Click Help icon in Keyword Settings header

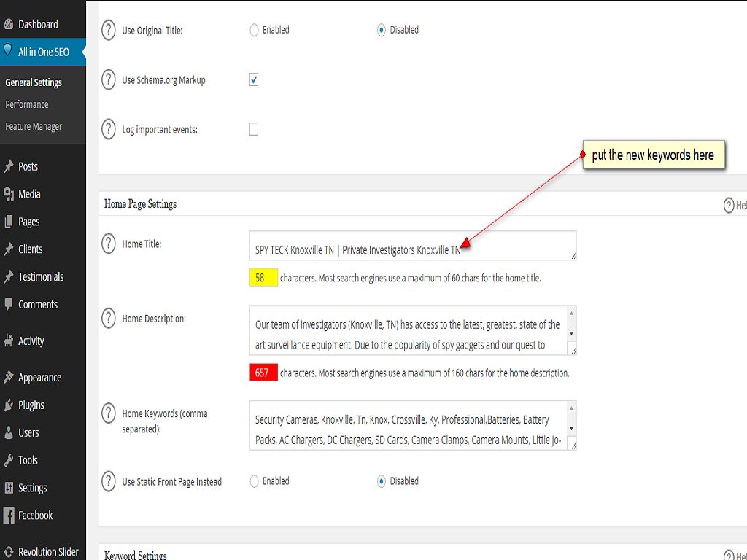tap(729, 555)
